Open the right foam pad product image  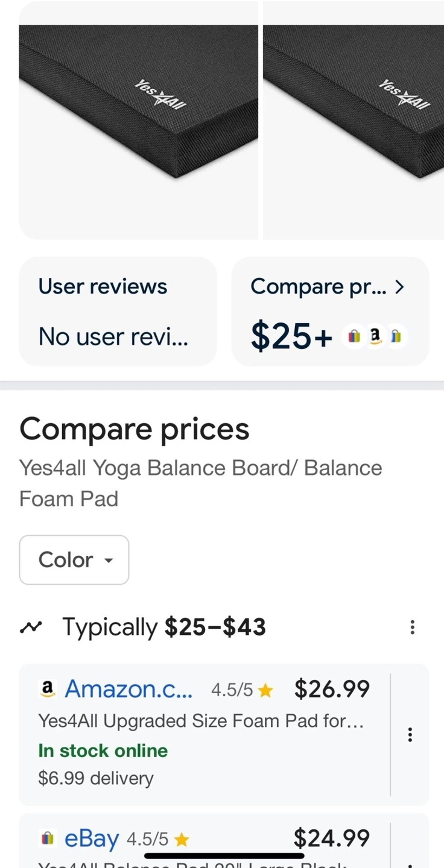click(354, 121)
